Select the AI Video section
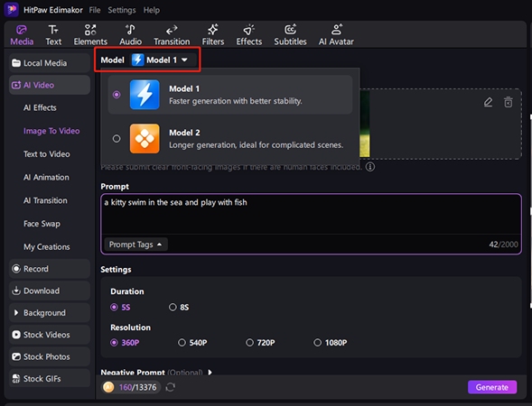The height and width of the screenshot is (406, 532). pyautogui.click(x=50, y=85)
